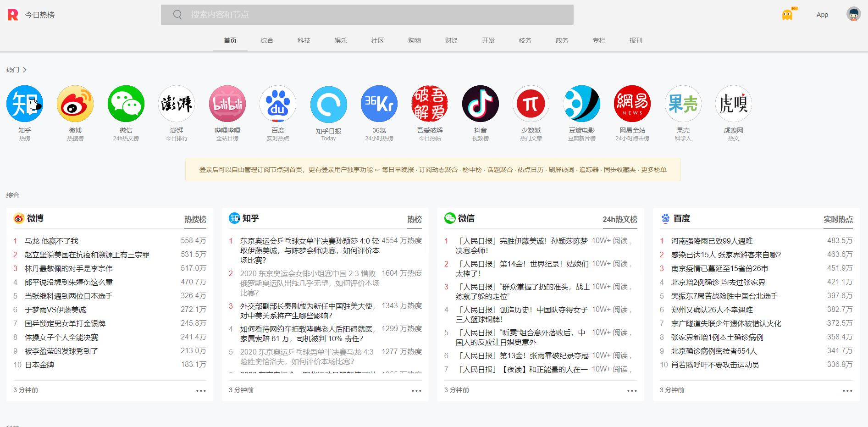
Task: Select the Bilibili 哔哩哔哩 site ranking icon
Action: [x=227, y=104]
